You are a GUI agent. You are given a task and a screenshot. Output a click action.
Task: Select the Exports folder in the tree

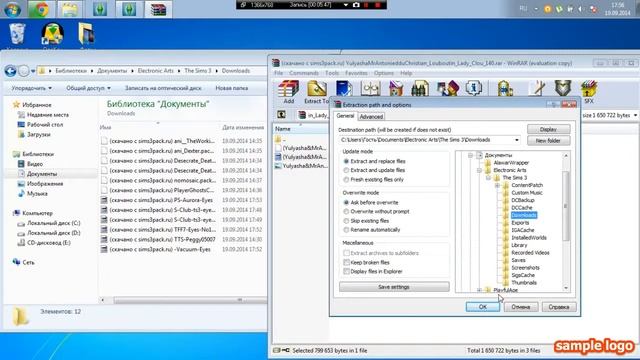(520, 223)
